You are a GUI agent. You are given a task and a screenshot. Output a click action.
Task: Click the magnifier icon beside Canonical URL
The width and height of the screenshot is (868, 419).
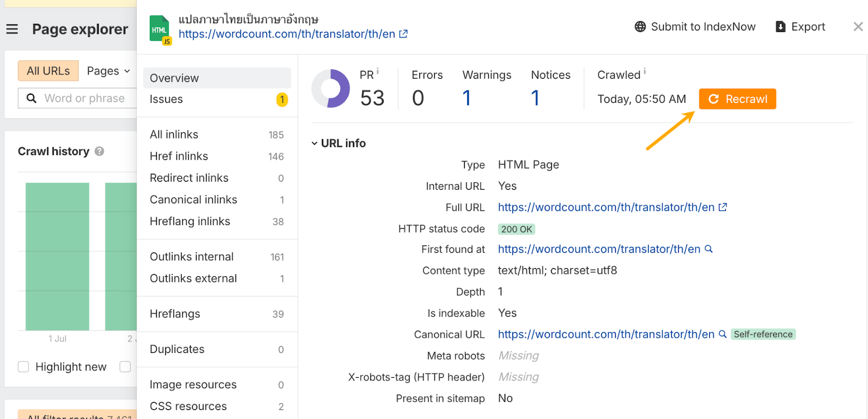[x=723, y=334]
